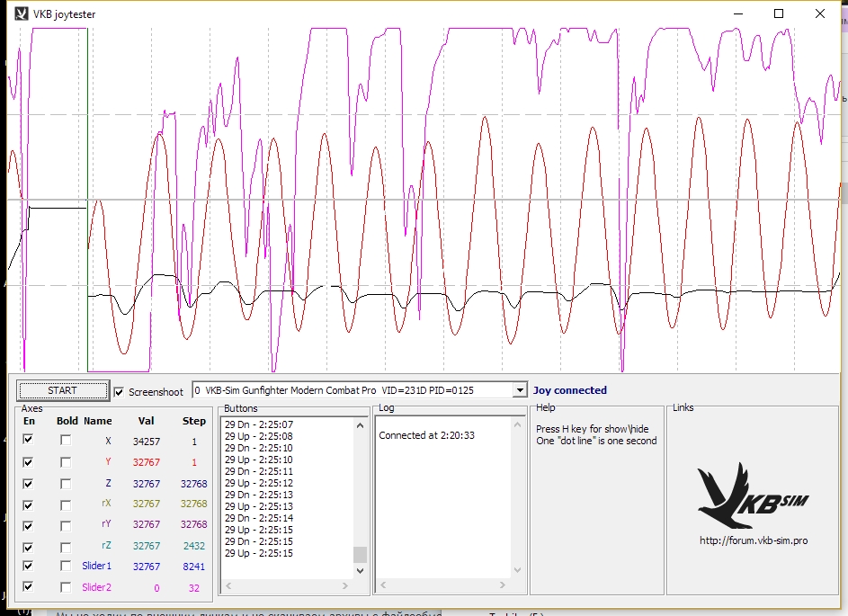Maximize the VKB joytester window

(779, 13)
